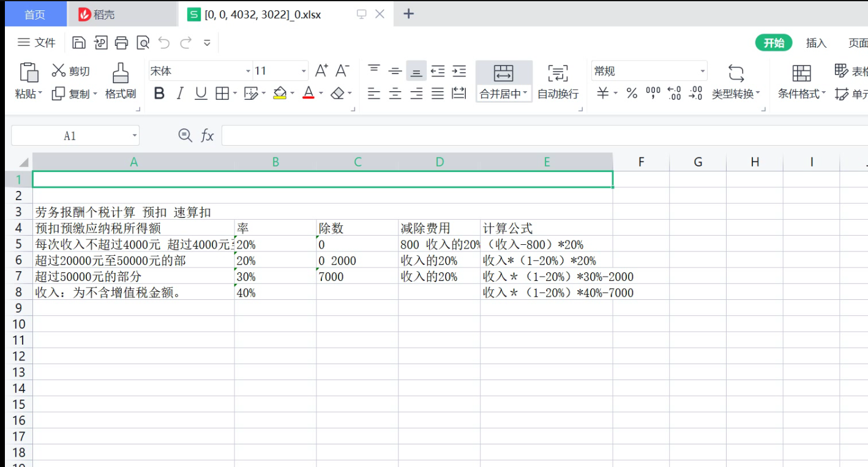Click distributed alignment icon

pyautogui.click(x=459, y=94)
